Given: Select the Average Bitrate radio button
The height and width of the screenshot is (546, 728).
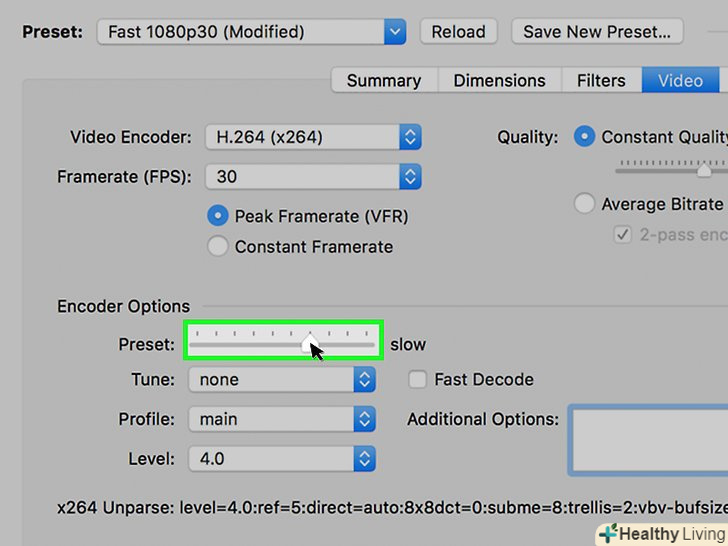Looking at the screenshot, I should click(585, 204).
